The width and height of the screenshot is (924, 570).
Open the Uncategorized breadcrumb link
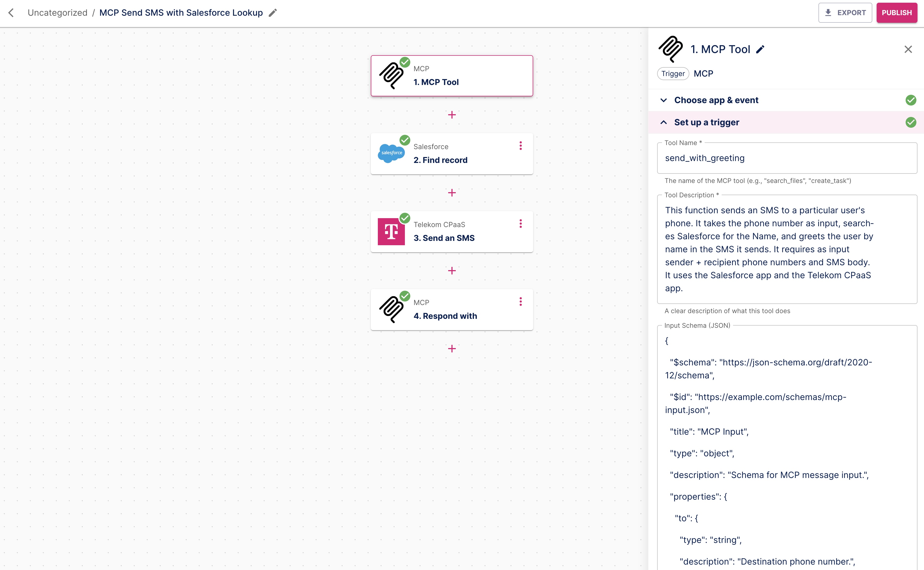click(57, 13)
